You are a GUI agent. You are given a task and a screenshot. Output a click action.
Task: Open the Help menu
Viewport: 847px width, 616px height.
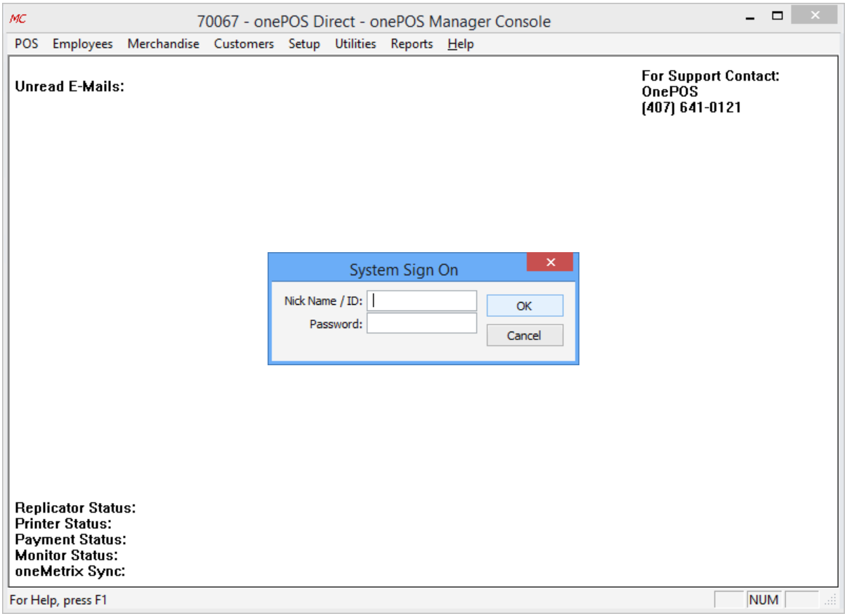461,44
